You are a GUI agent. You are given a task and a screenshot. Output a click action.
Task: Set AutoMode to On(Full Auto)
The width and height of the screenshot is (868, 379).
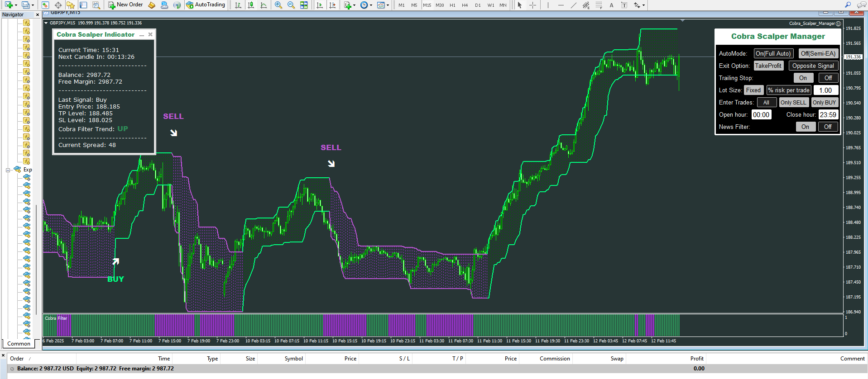(773, 53)
